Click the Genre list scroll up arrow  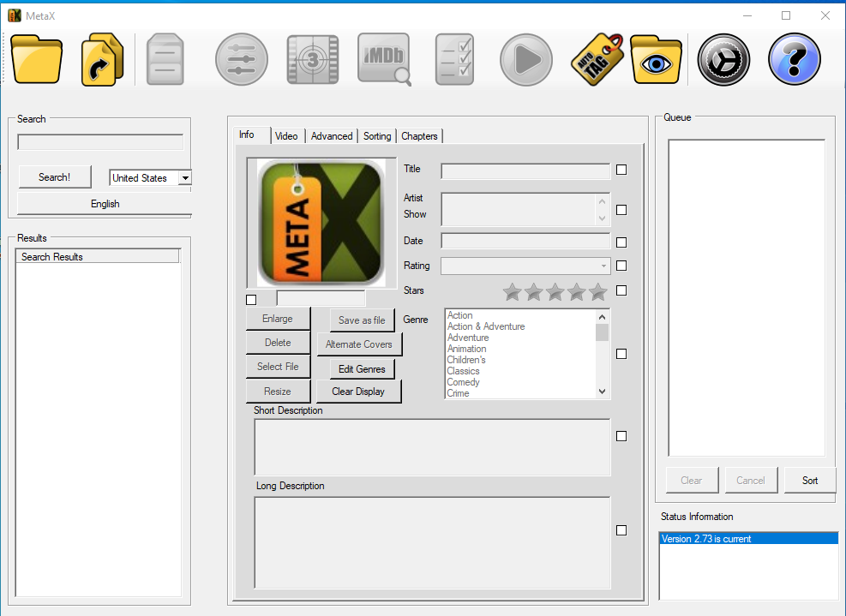602,317
